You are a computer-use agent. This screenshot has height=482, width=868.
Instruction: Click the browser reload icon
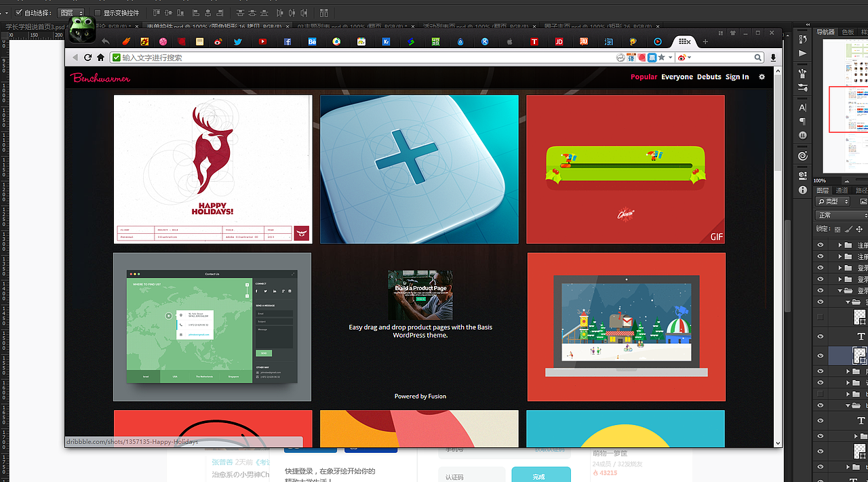coord(87,58)
